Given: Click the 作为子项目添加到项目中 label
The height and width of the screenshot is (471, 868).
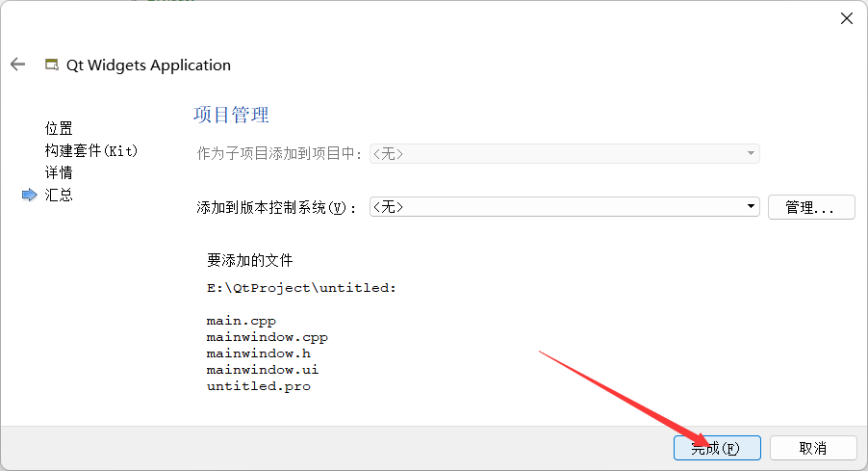Looking at the screenshot, I should coord(280,153).
